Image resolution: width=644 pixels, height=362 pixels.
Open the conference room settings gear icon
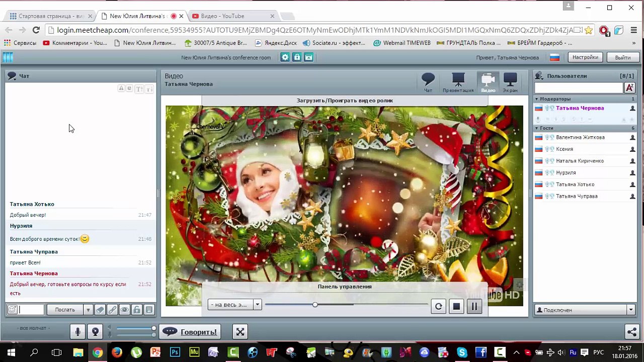285,57
